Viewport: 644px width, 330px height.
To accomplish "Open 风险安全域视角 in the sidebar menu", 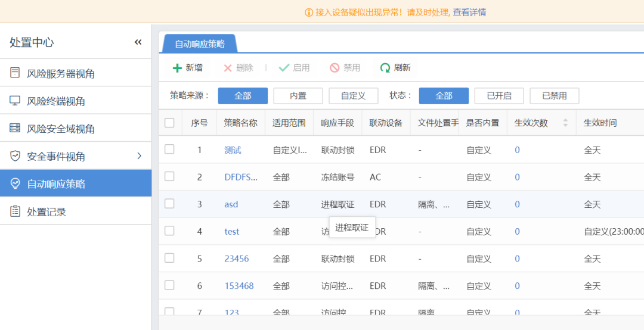I will (x=61, y=129).
